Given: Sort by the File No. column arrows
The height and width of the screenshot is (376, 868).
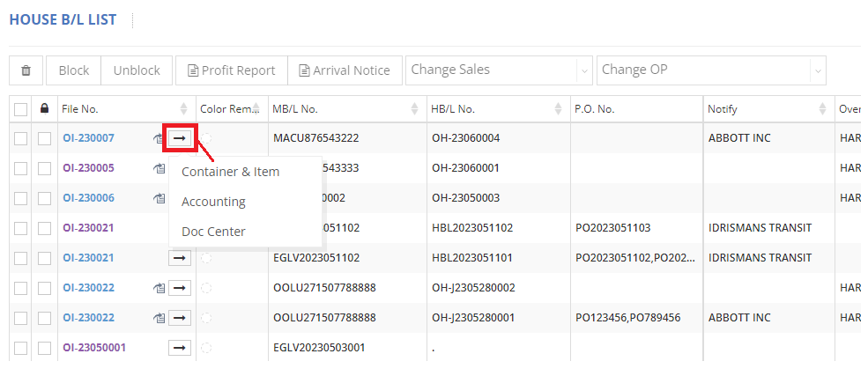Looking at the screenshot, I should (x=183, y=109).
